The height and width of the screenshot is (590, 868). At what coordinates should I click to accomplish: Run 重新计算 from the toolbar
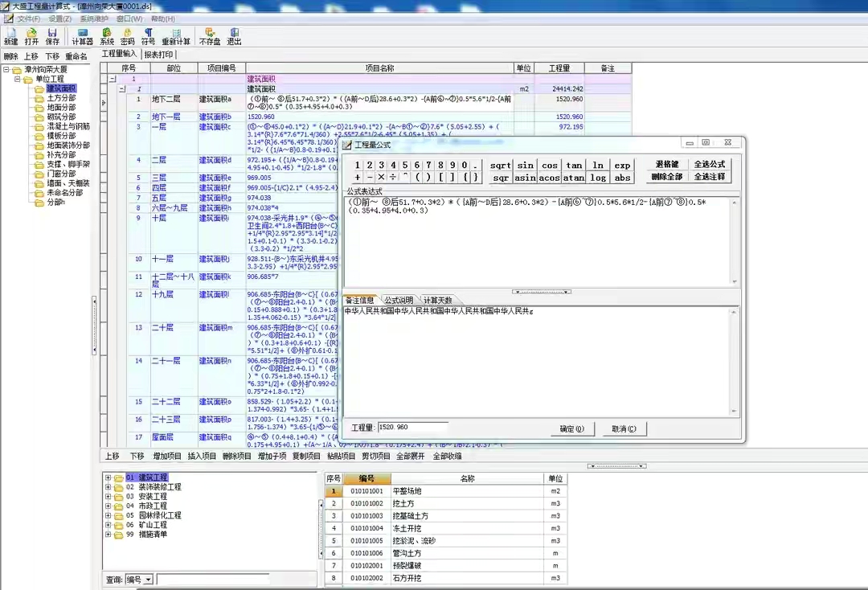tap(176, 35)
